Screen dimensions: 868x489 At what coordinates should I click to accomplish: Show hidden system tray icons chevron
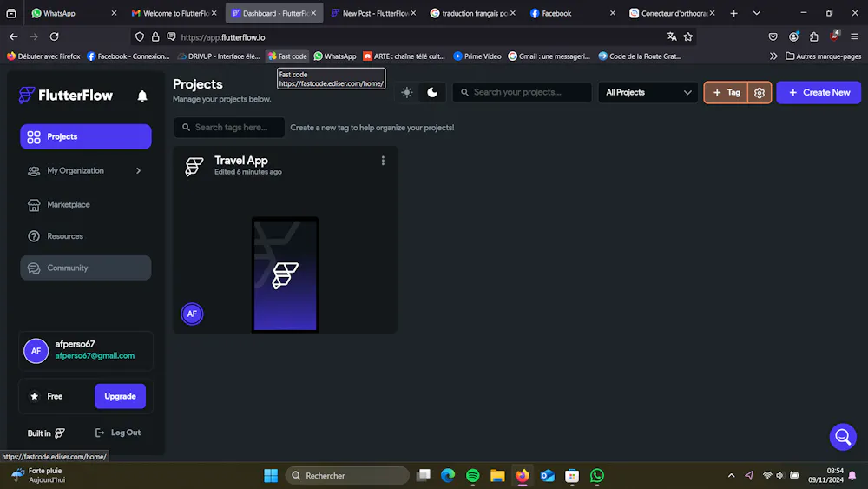(731, 476)
